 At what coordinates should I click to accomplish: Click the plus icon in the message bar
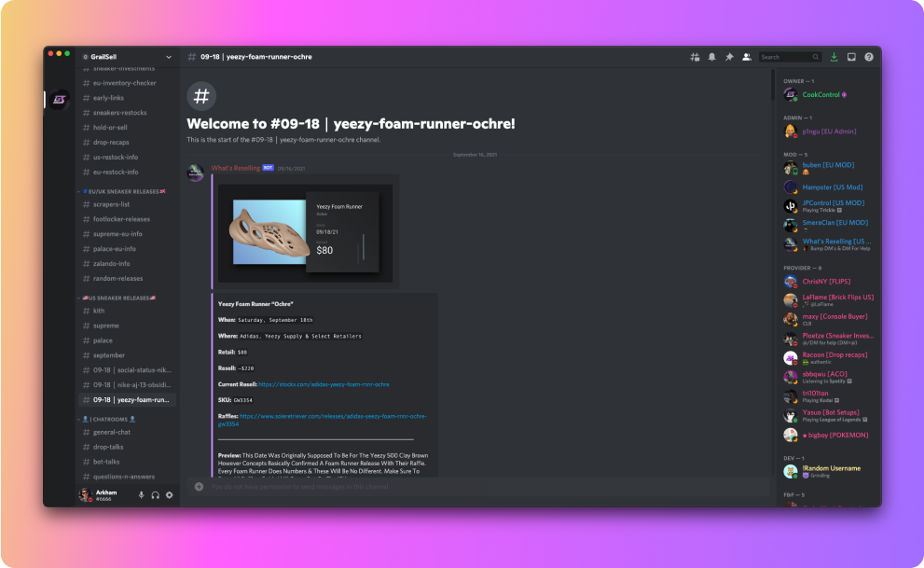(198, 486)
